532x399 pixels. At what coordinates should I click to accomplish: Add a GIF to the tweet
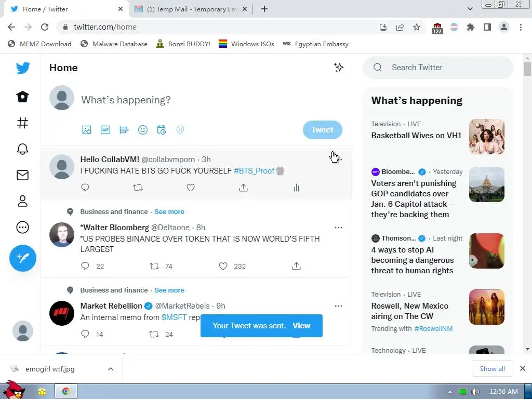(105, 130)
